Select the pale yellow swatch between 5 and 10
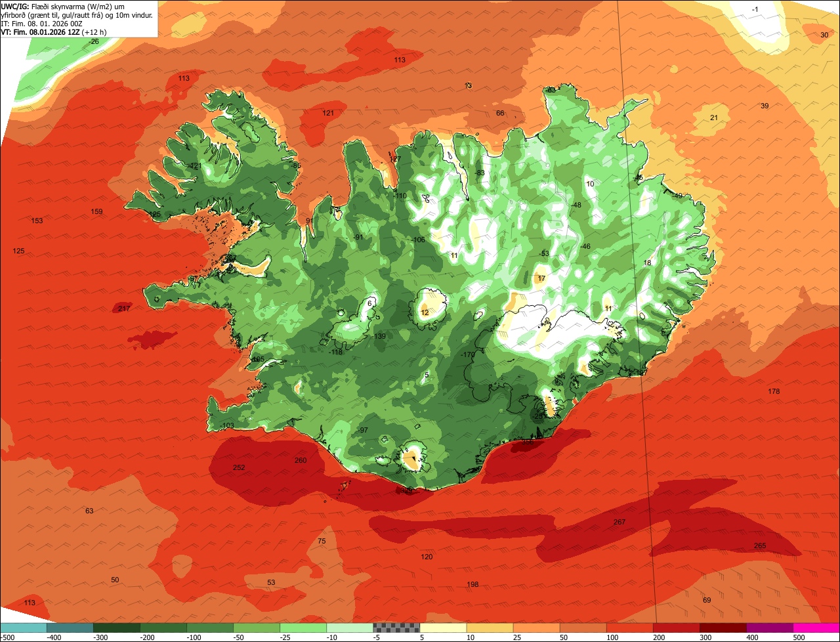 pos(443,628)
